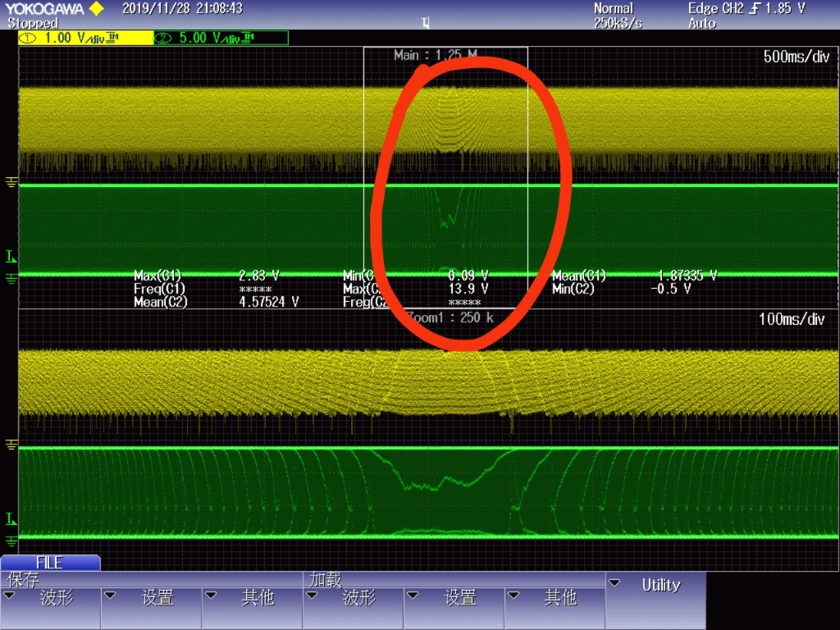840x630 pixels.
Task: Click the CH1 ground marker in main window
Action: pyautogui.click(x=11, y=182)
